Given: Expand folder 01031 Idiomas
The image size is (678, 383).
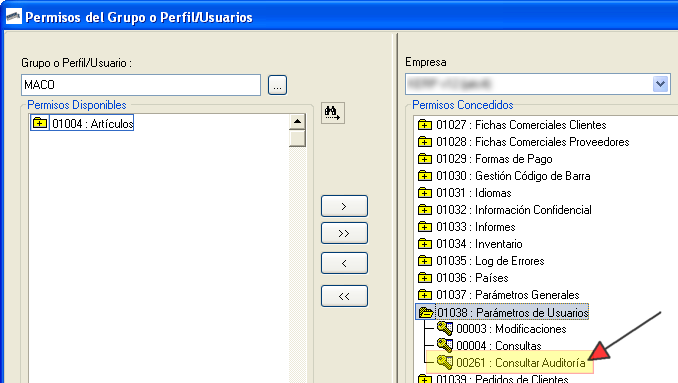Looking at the screenshot, I should tap(425, 193).
